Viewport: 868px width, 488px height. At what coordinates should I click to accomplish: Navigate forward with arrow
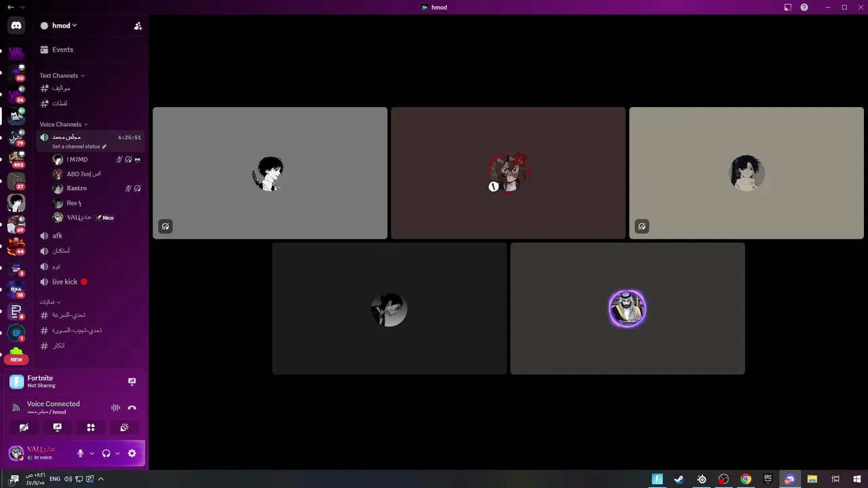click(22, 7)
